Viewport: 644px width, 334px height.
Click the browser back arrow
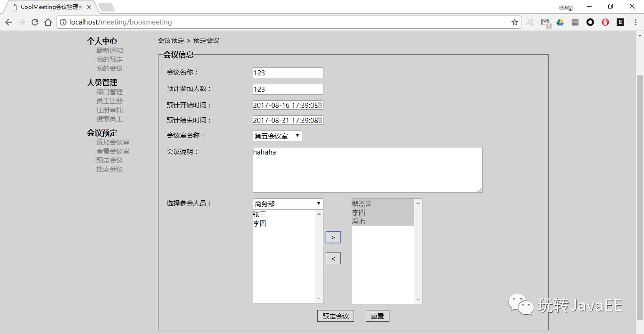tap(8, 22)
